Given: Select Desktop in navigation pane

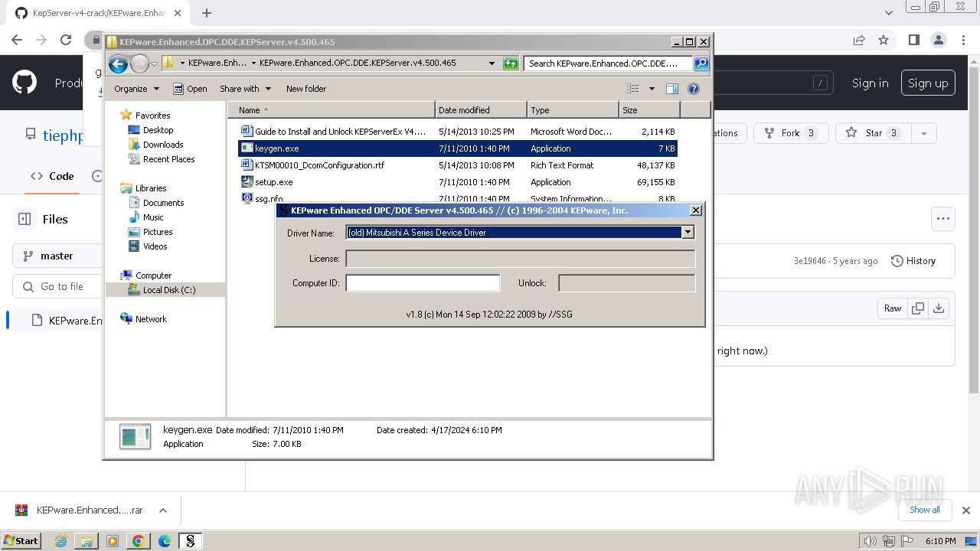Looking at the screenshot, I should tap(158, 130).
